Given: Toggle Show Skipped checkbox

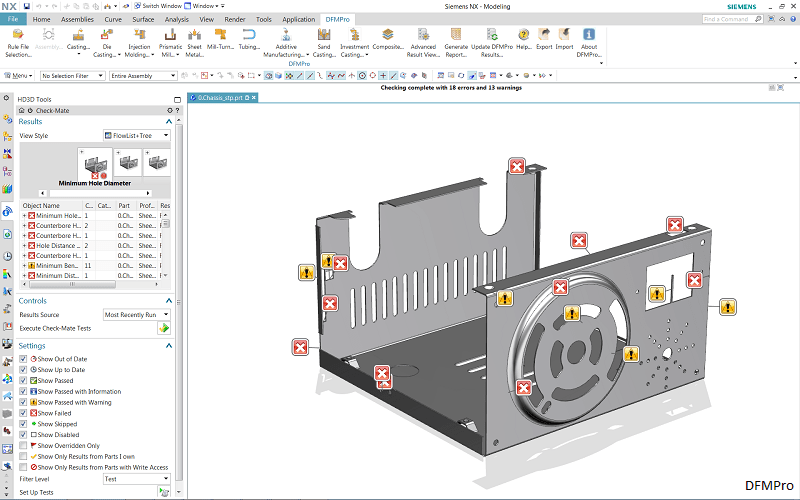Looking at the screenshot, I should (23, 423).
